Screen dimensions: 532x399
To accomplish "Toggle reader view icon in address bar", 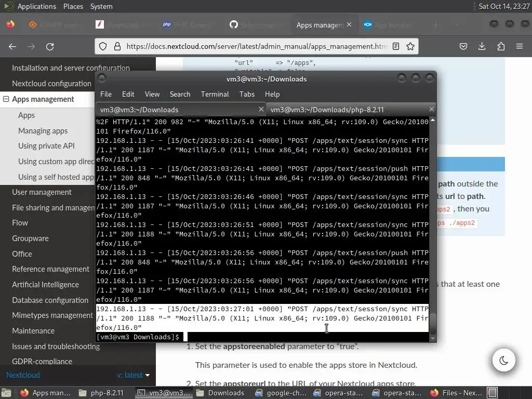I will click(395, 46).
